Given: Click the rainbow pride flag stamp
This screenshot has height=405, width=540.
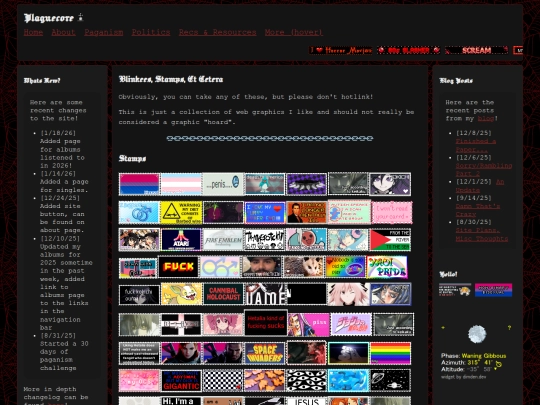Looking at the screenshot, I should click(390, 353).
